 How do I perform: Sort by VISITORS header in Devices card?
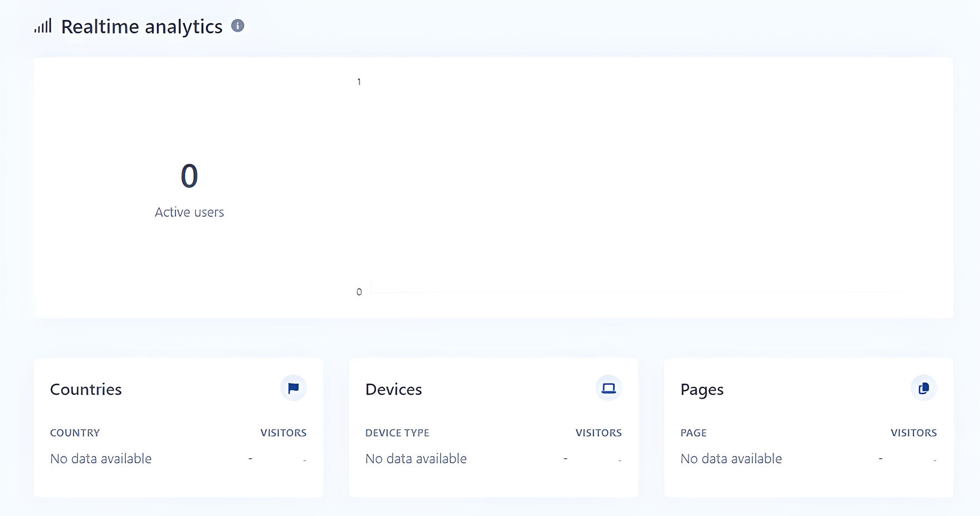[x=598, y=433]
